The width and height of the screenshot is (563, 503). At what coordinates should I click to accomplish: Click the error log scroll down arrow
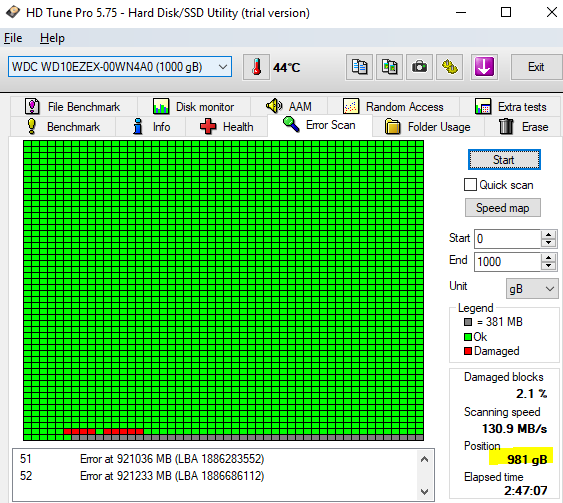tap(424, 492)
